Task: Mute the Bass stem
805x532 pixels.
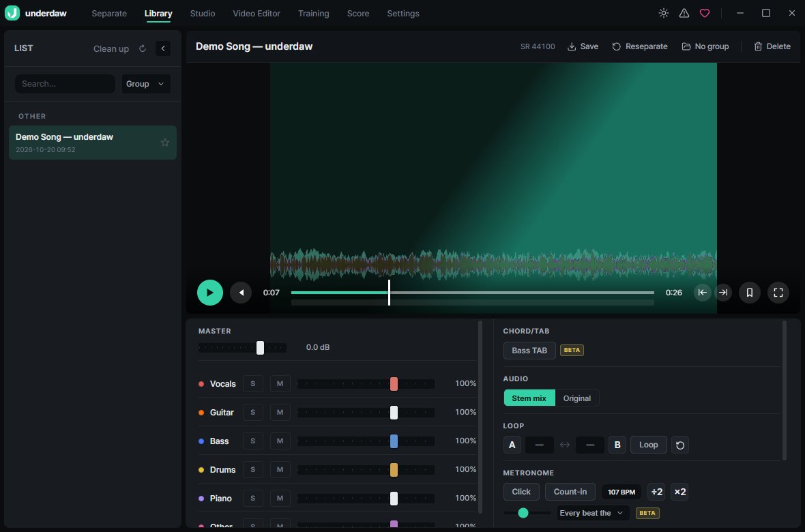Action: 280,441
